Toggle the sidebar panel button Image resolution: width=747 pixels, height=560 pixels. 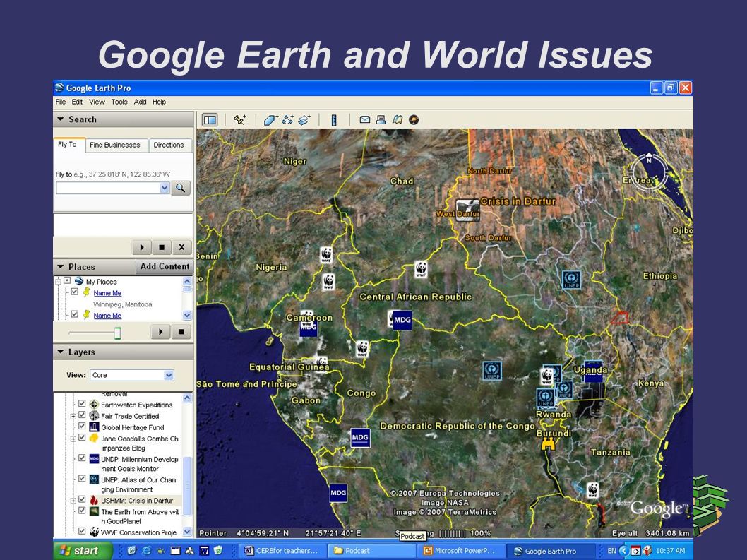[210, 119]
